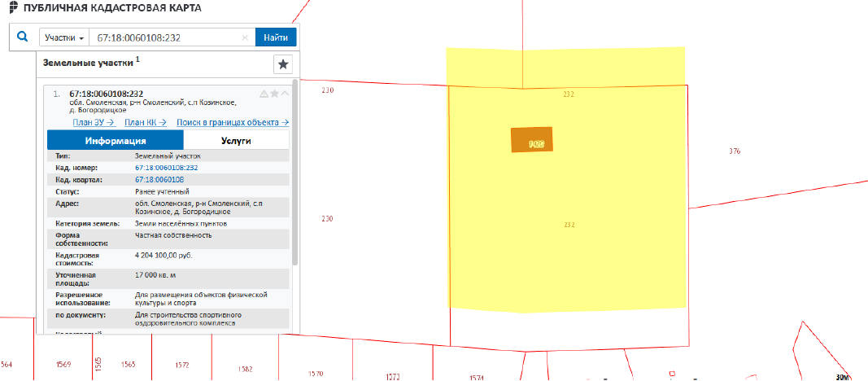Click the orange building marker on the map
This screenshot has width=868, height=381.
pyautogui.click(x=531, y=140)
